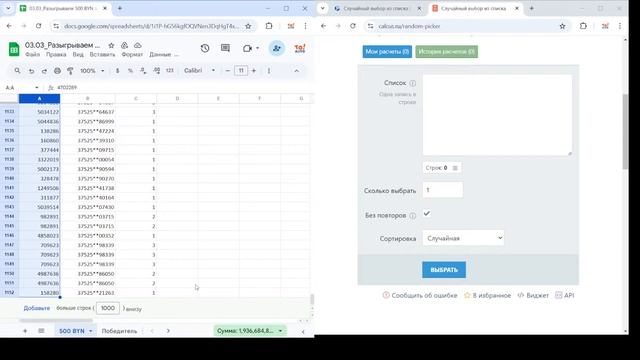The width and height of the screenshot is (640, 360).
Task: Activate the paint format tool
Action: 70,71
